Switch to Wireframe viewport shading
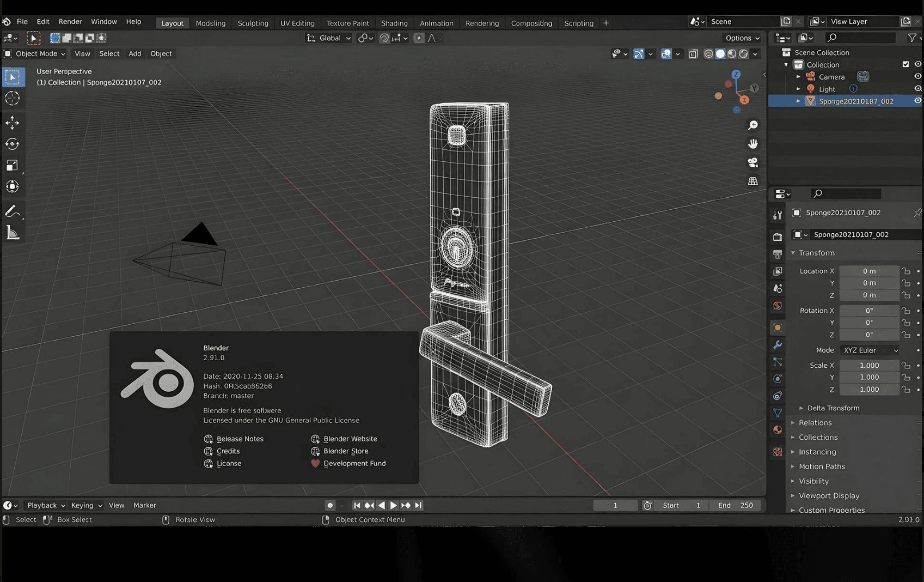Image resolution: width=924 pixels, height=582 pixels. click(x=708, y=53)
